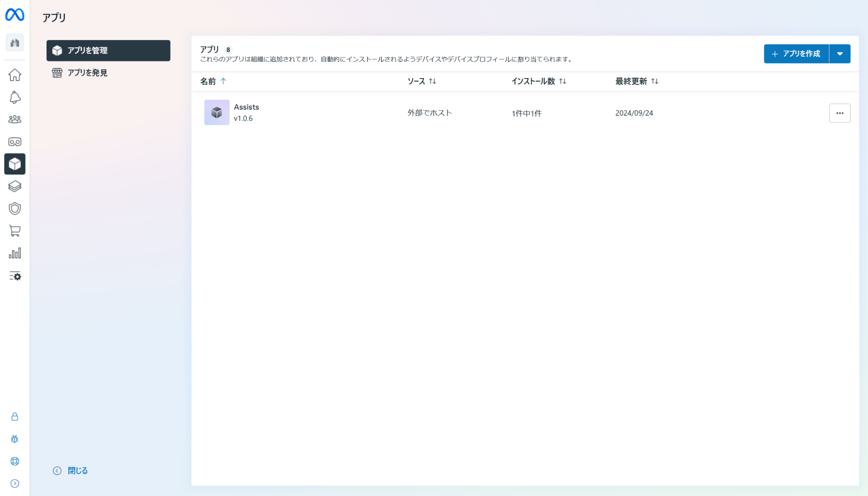Go to Home in sidebar
This screenshot has width=868, height=496.
click(15, 75)
